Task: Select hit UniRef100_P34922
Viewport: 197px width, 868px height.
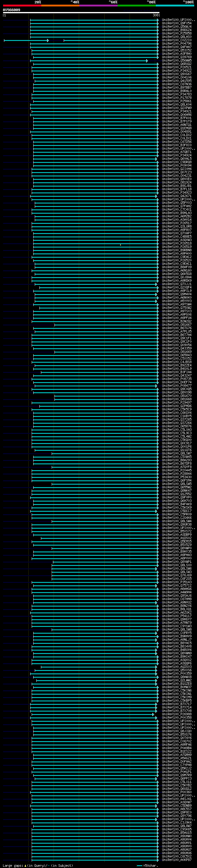Action: coord(177,71)
